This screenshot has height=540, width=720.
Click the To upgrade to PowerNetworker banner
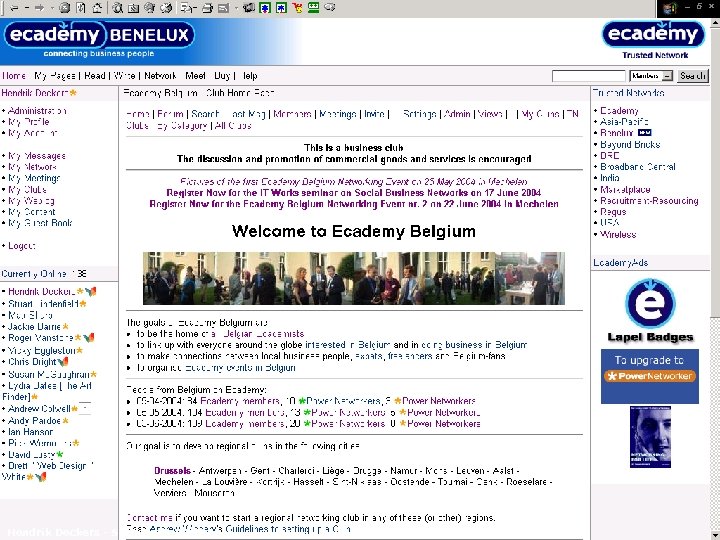pyautogui.click(x=650, y=377)
